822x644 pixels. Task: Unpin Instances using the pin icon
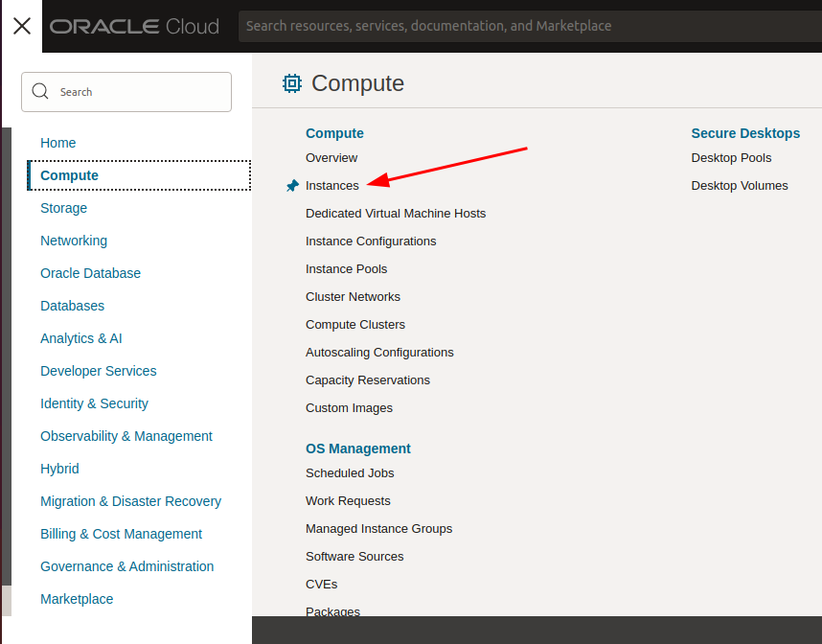[x=292, y=186]
